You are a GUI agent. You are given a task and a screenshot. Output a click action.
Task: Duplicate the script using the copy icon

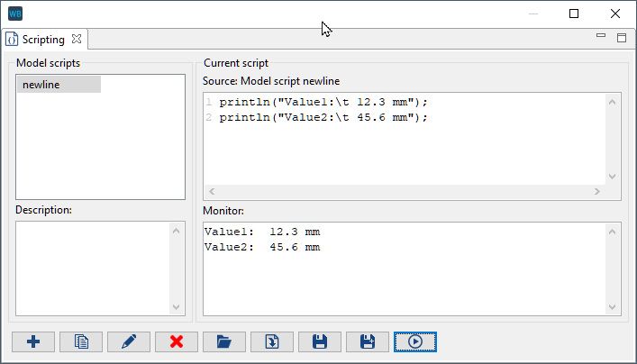[x=81, y=342]
